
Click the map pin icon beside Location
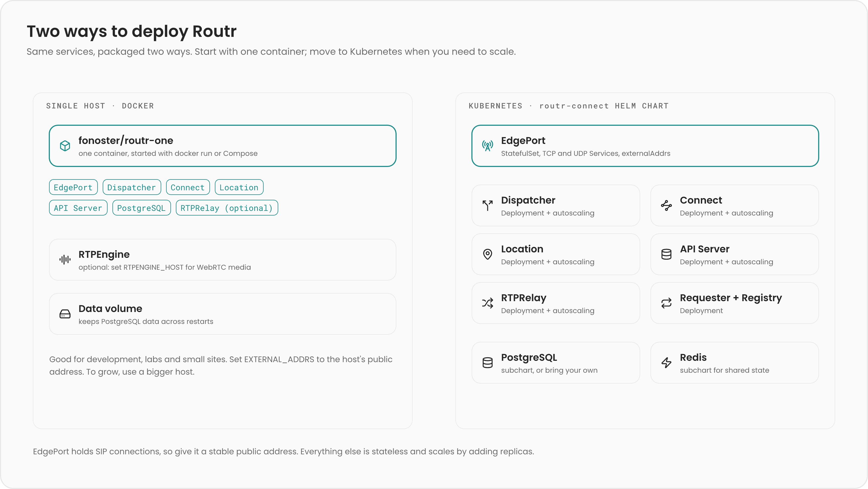pyautogui.click(x=488, y=254)
